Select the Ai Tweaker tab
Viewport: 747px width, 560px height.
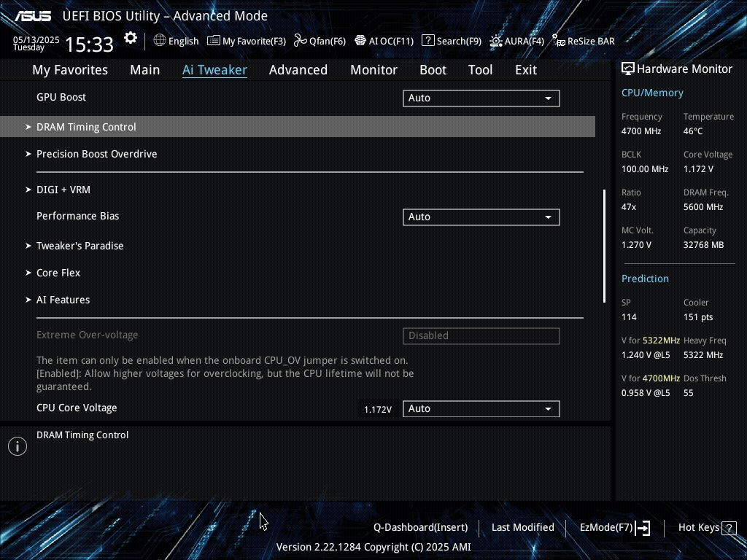pyautogui.click(x=214, y=70)
